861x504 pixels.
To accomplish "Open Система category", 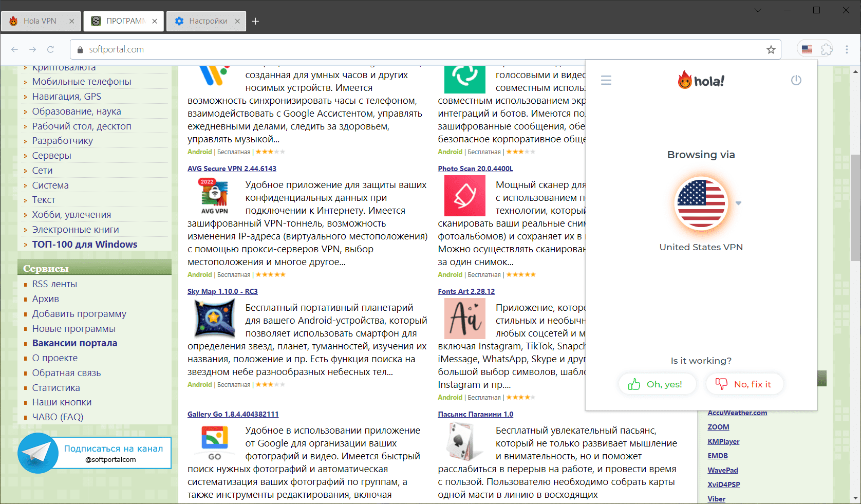I will pos(50,185).
